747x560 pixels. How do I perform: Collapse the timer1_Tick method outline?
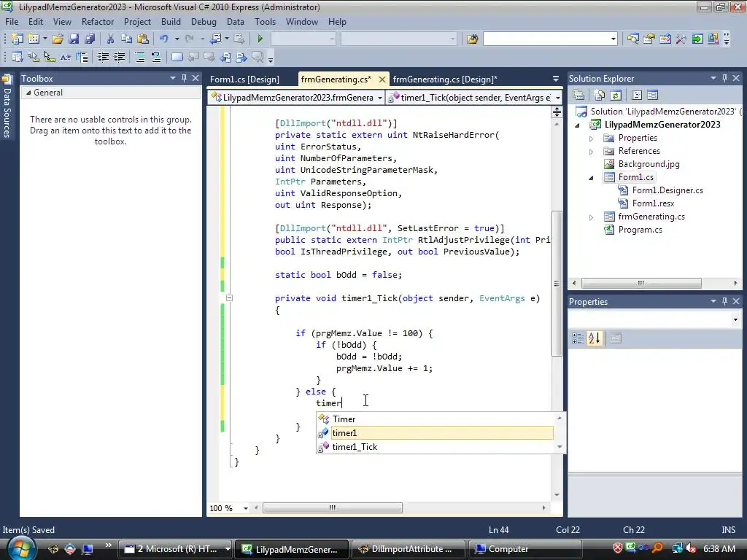(x=229, y=298)
